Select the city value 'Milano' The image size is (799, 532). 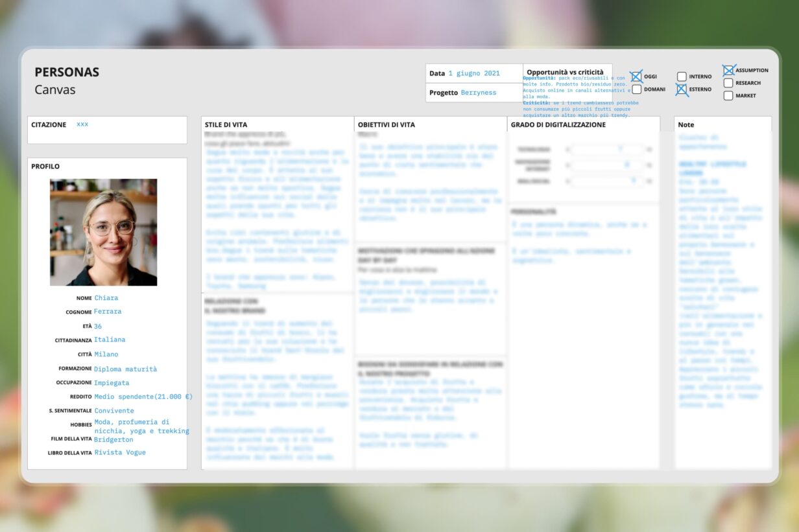(106, 354)
